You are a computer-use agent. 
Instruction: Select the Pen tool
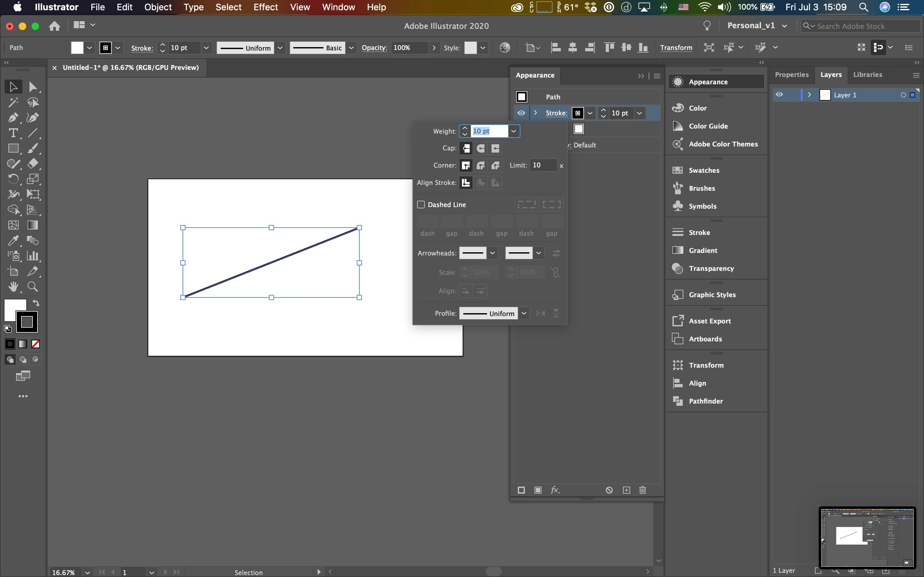(x=13, y=118)
